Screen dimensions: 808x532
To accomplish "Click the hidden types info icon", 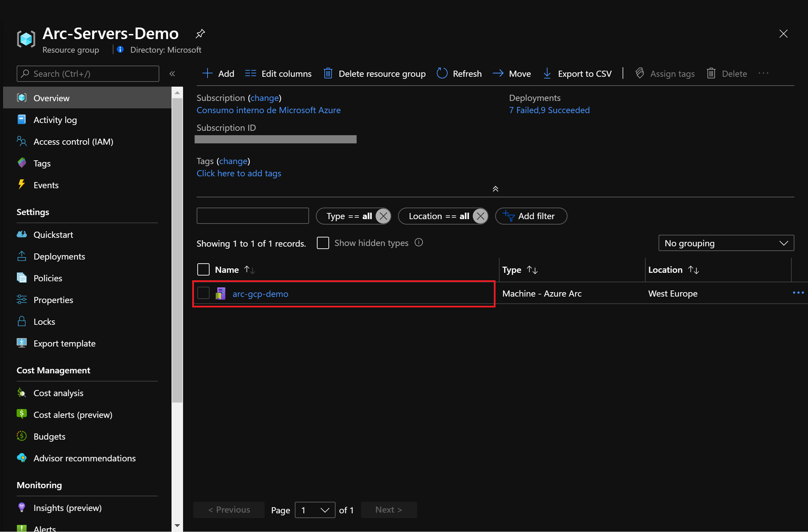I will click(x=419, y=243).
